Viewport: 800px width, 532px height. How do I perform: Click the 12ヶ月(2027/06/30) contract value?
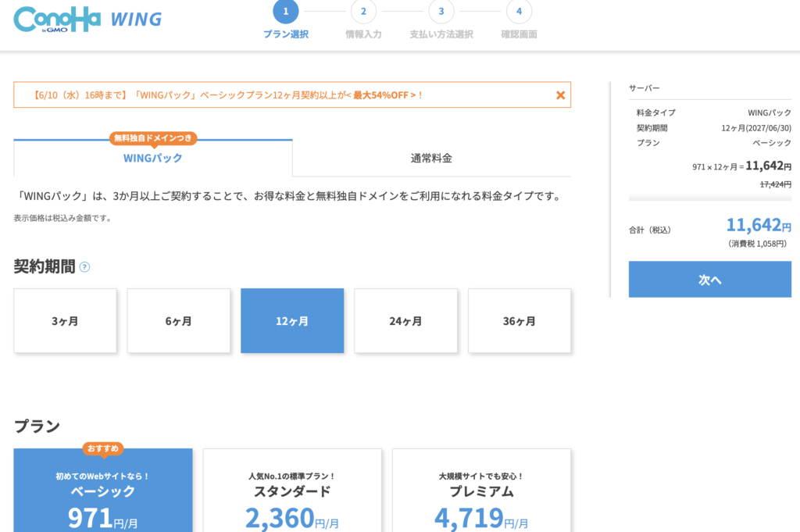pyautogui.click(x=756, y=128)
